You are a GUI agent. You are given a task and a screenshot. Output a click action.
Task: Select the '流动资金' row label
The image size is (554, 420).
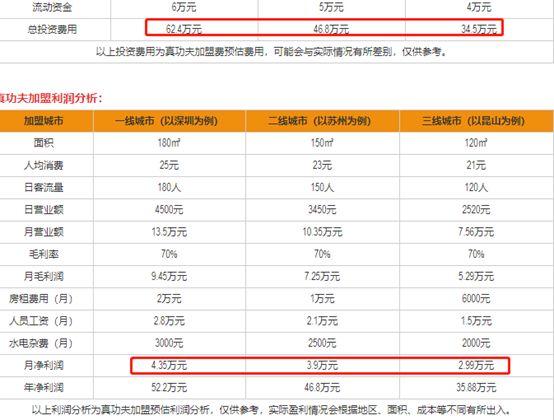click(x=52, y=7)
